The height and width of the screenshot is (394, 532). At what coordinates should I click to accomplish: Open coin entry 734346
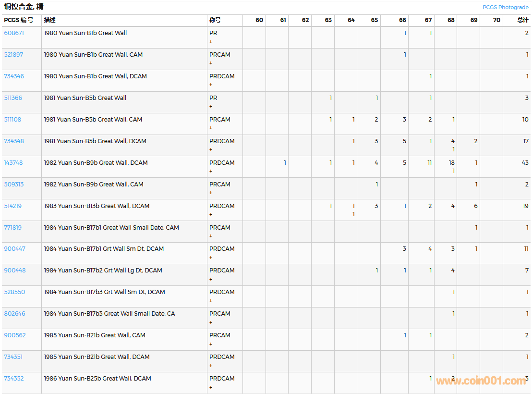[14, 76]
